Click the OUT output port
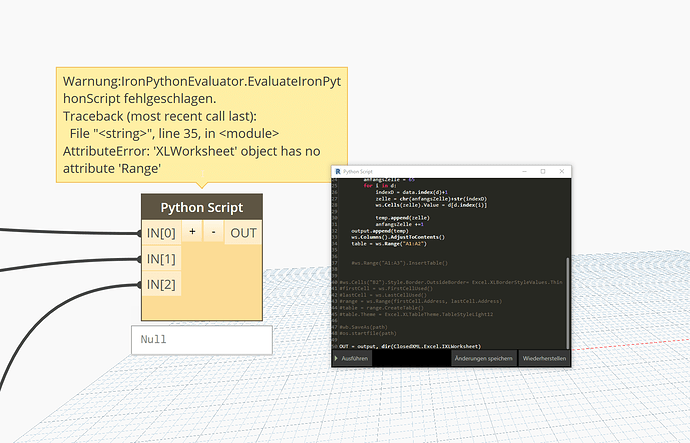This screenshot has width=690, height=443. coord(243,233)
